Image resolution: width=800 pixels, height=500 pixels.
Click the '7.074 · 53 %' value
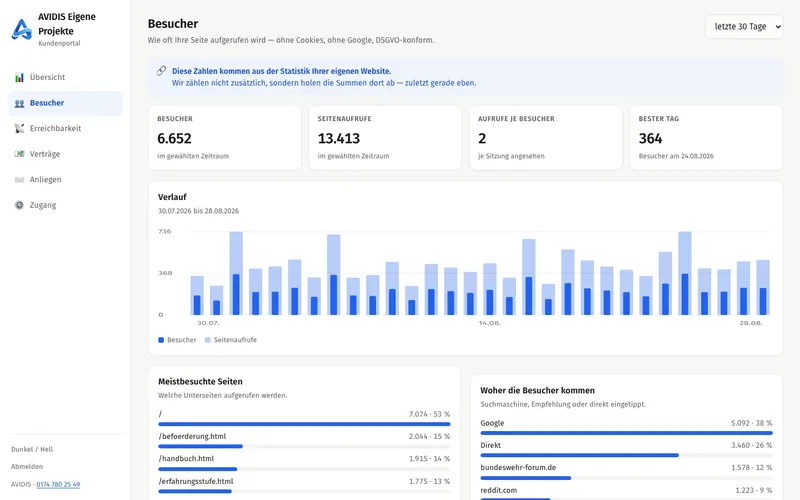429,414
